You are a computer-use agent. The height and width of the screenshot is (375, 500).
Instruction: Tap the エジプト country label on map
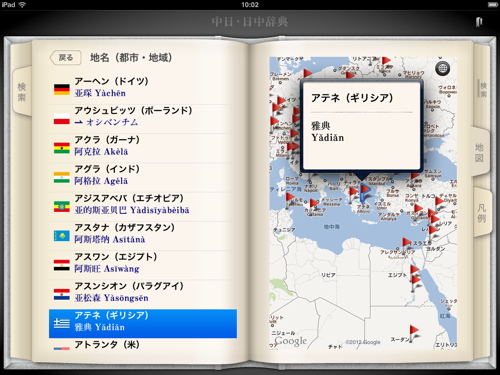(397, 275)
